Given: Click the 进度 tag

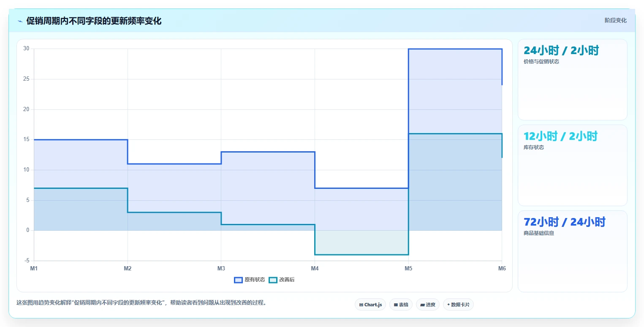Looking at the screenshot, I should point(428,305).
